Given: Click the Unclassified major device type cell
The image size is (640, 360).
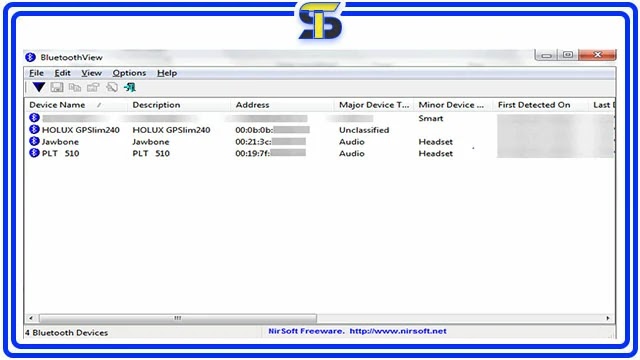Looking at the screenshot, I should (x=364, y=130).
